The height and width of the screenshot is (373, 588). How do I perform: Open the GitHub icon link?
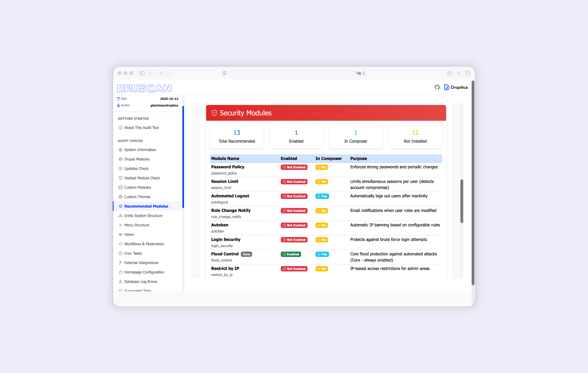click(x=437, y=87)
